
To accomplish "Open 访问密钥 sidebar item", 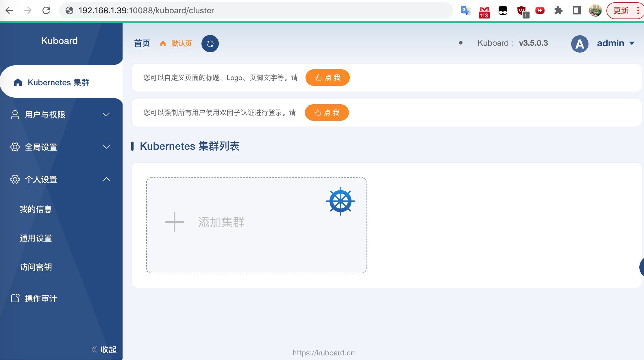I will coord(36,267).
